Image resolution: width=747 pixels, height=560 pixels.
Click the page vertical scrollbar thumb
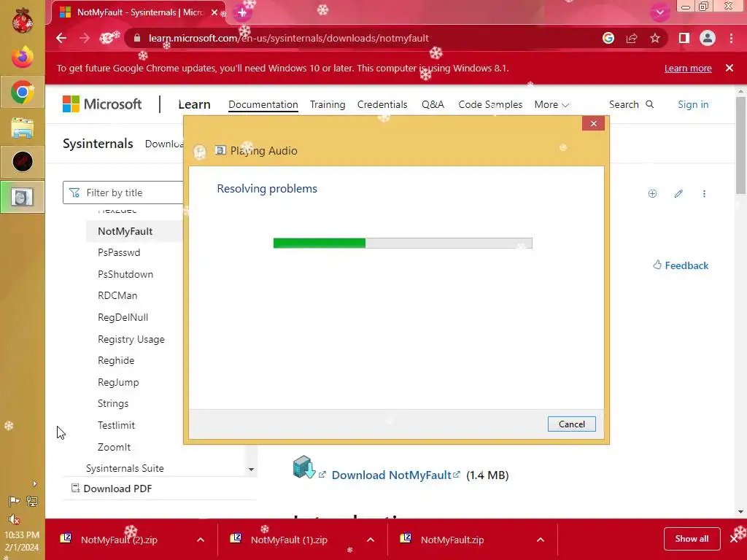[x=740, y=145]
